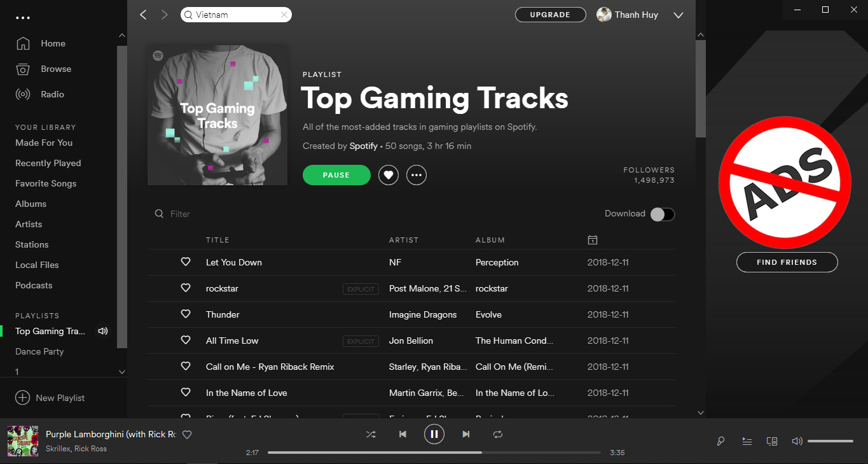Skip to the next track
The width and height of the screenshot is (868, 464).
click(x=466, y=434)
